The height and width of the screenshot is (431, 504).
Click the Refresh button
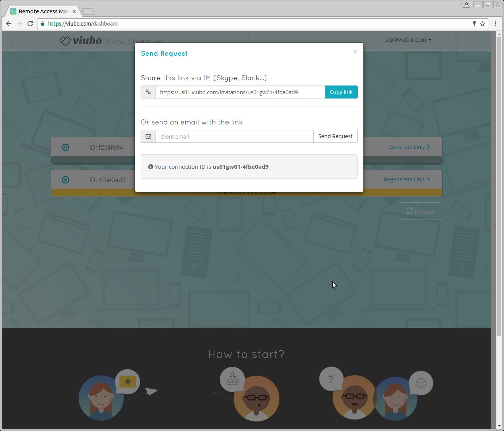coord(421,211)
